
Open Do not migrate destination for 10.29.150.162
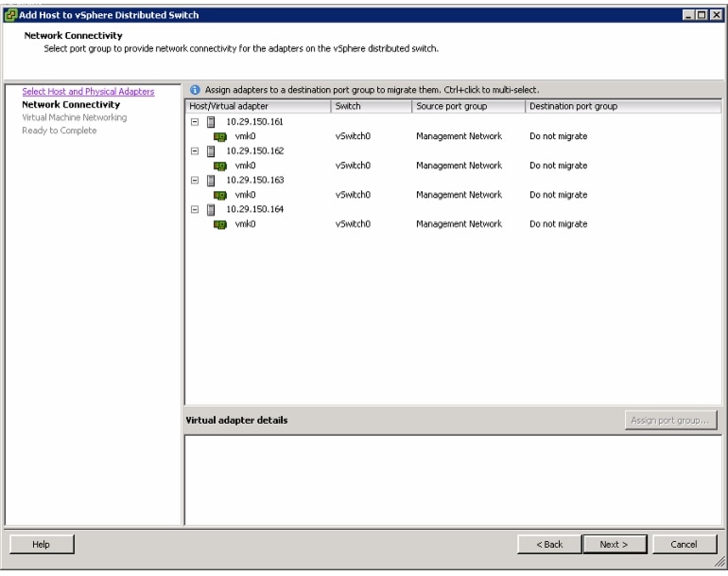pyautogui.click(x=559, y=166)
